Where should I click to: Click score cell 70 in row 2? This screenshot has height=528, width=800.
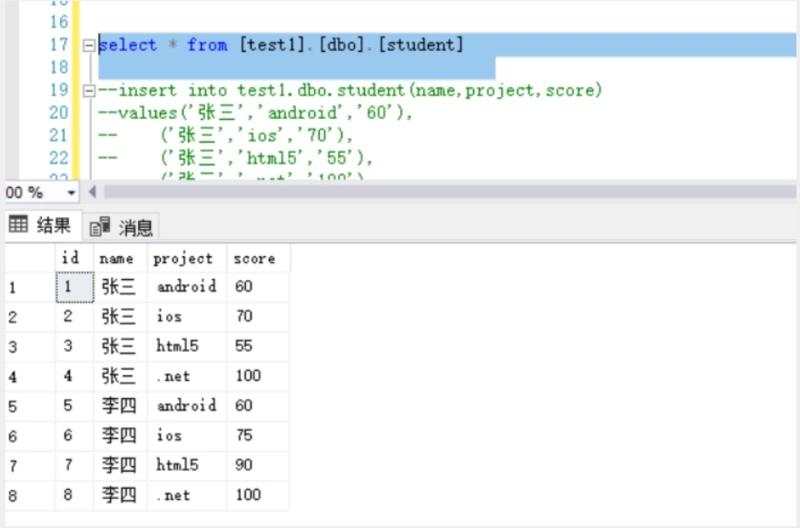click(258, 317)
